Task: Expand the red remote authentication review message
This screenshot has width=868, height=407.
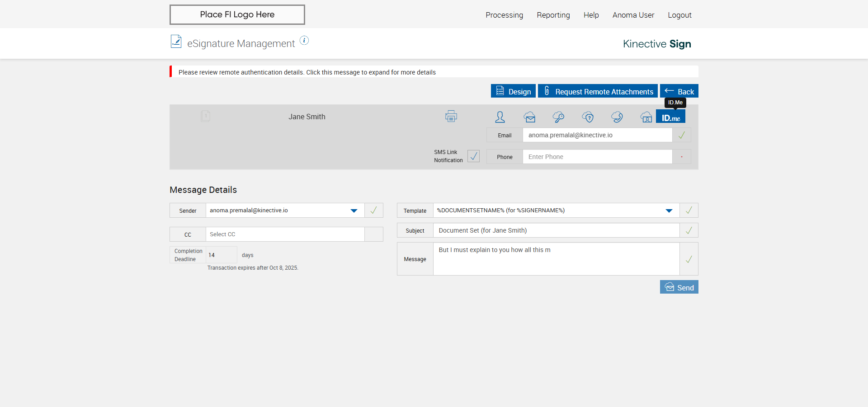Action: tap(307, 72)
